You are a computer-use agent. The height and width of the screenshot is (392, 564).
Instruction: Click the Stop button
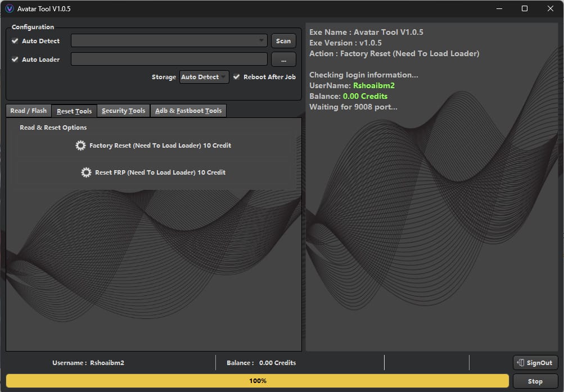pyautogui.click(x=535, y=381)
